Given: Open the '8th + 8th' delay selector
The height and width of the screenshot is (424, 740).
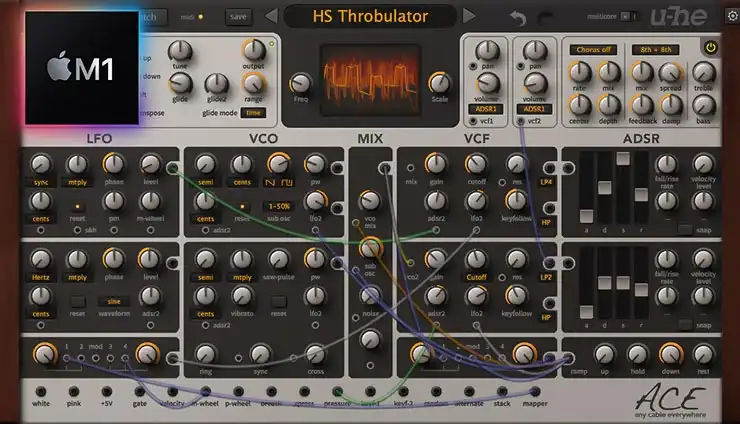Looking at the screenshot, I should (656, 50).
